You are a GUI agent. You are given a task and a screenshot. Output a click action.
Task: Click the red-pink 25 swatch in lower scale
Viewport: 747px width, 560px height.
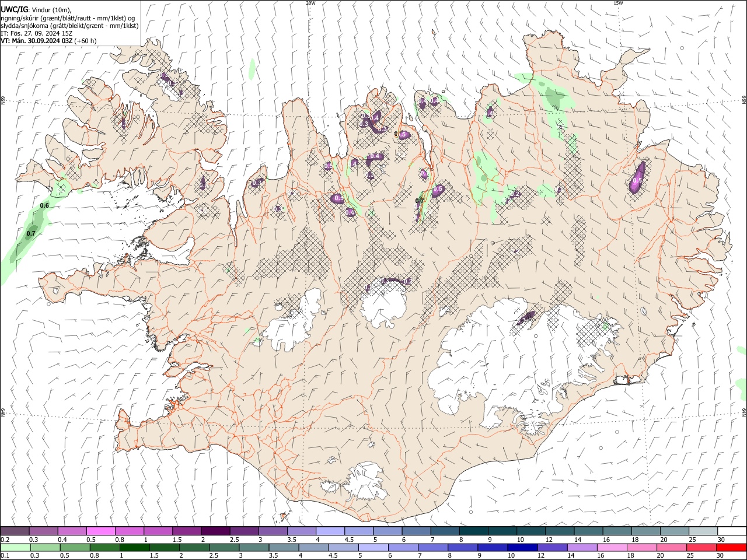pos(701,547)
